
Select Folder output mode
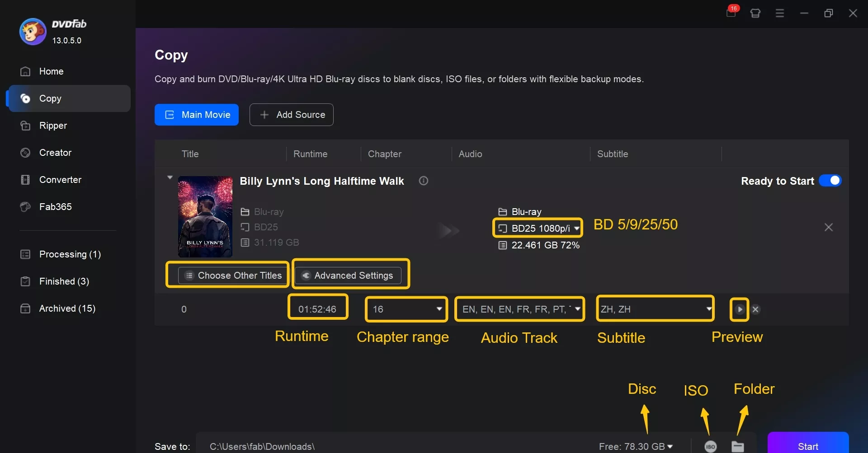(738, 446)
